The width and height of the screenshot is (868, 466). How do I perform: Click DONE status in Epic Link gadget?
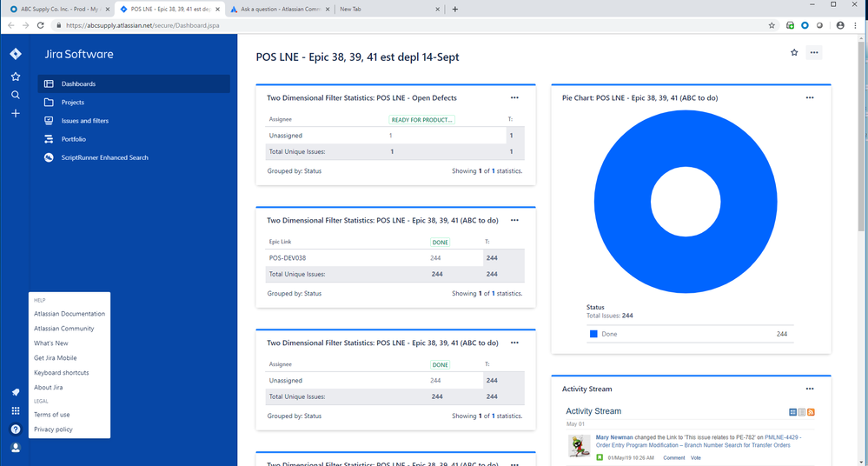click(441, 243)
